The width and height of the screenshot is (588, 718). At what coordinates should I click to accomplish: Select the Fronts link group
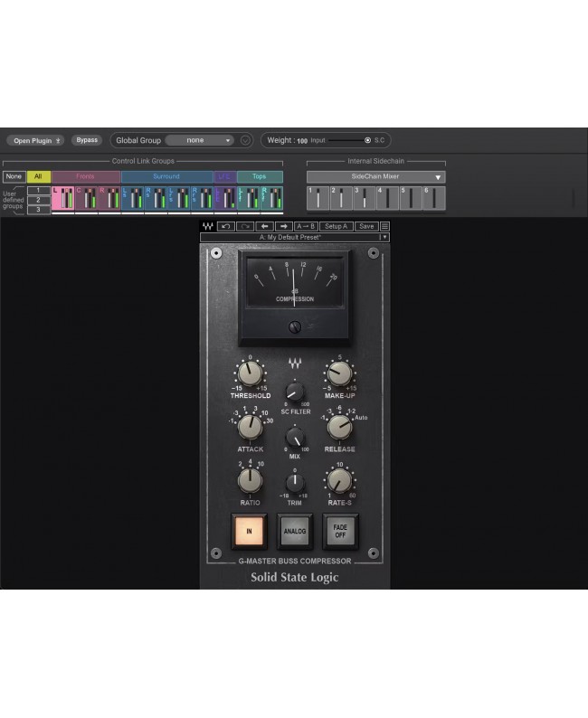(86, 176)
